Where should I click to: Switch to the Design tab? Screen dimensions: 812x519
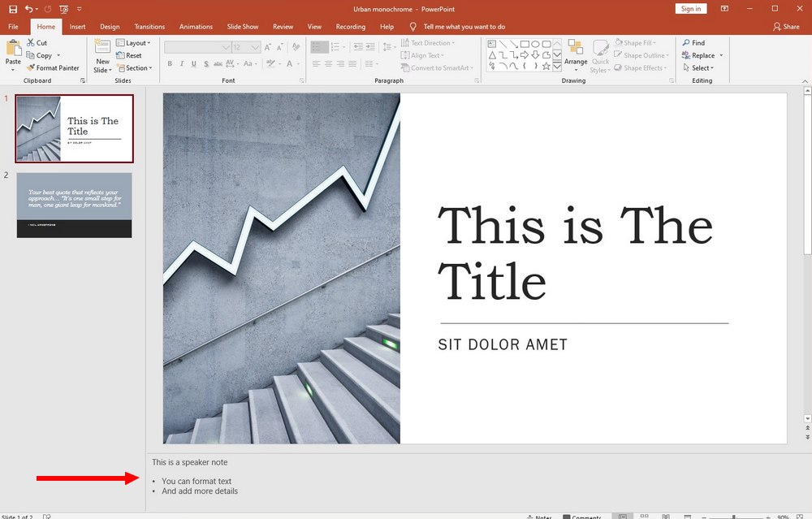pyautogui.click(x=110, y=27)
